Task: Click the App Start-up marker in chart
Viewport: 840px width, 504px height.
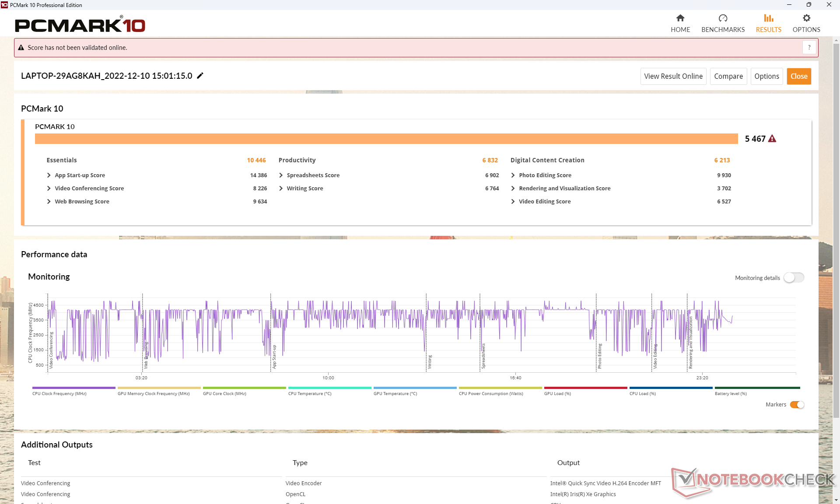Action: (x=274, y=357)
